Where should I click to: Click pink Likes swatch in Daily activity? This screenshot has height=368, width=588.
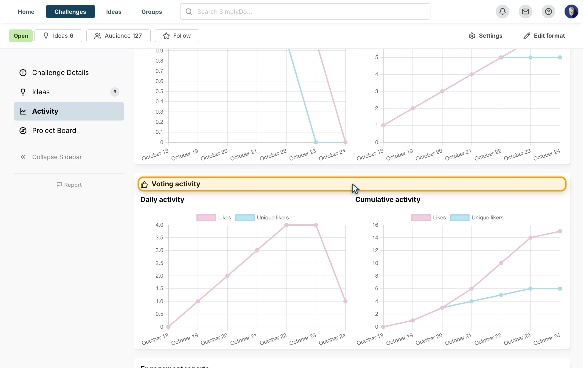[206, 217]
